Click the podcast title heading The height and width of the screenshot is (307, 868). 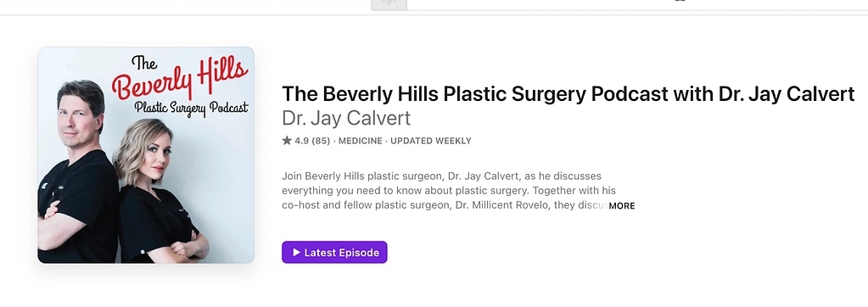click(x=568, y=94)
